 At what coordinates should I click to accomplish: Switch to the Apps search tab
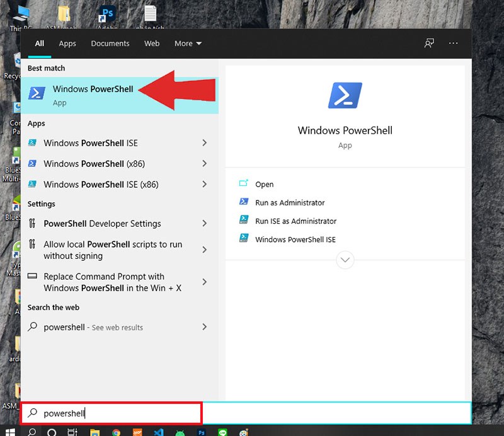(x=67, y=43)
